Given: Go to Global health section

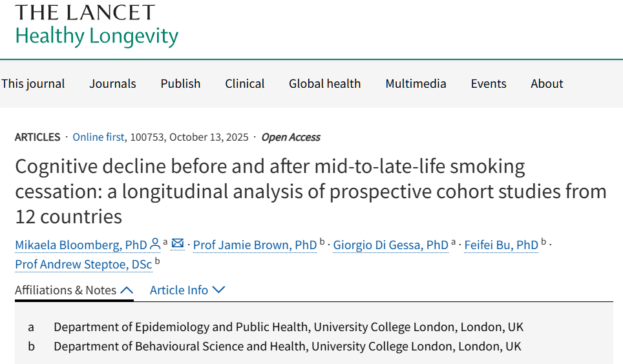Looking at the screenshot, I should pos(324,84).
